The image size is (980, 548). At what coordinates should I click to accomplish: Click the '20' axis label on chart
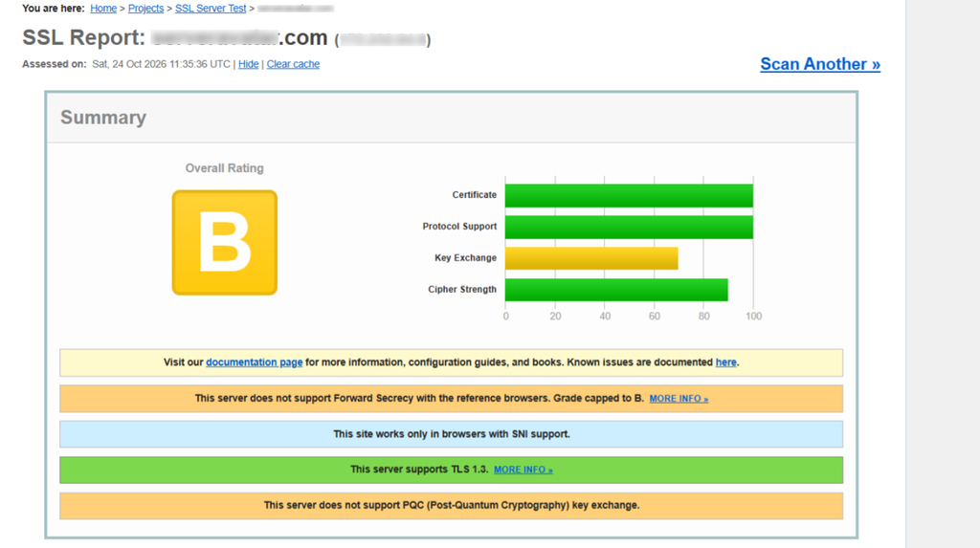tap(555, 317)
